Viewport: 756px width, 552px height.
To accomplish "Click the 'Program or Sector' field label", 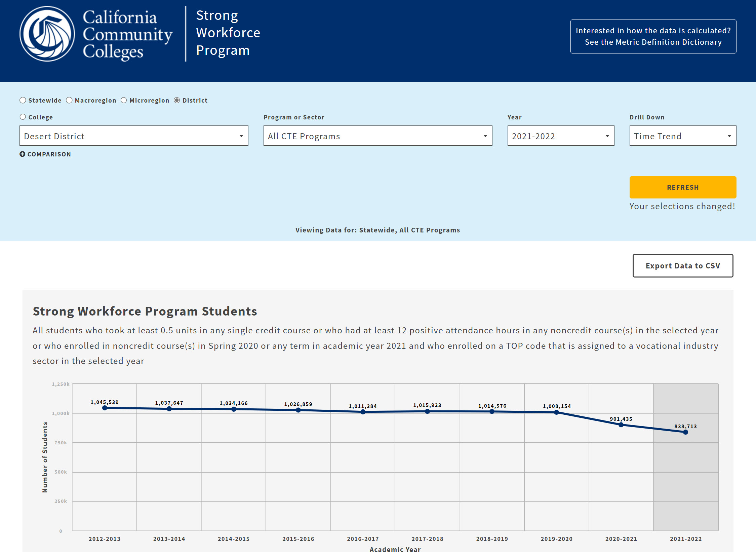I will click(294, 117).
